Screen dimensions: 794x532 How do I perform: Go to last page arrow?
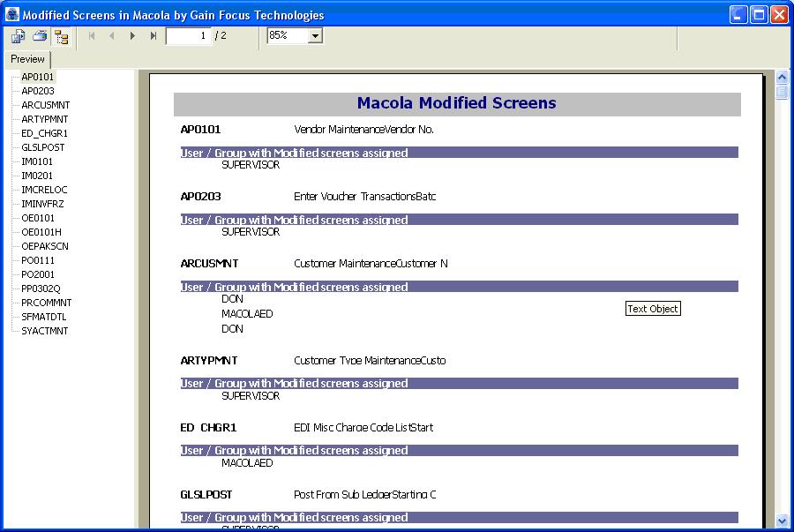pyautogui.click(x=153, y=36)
